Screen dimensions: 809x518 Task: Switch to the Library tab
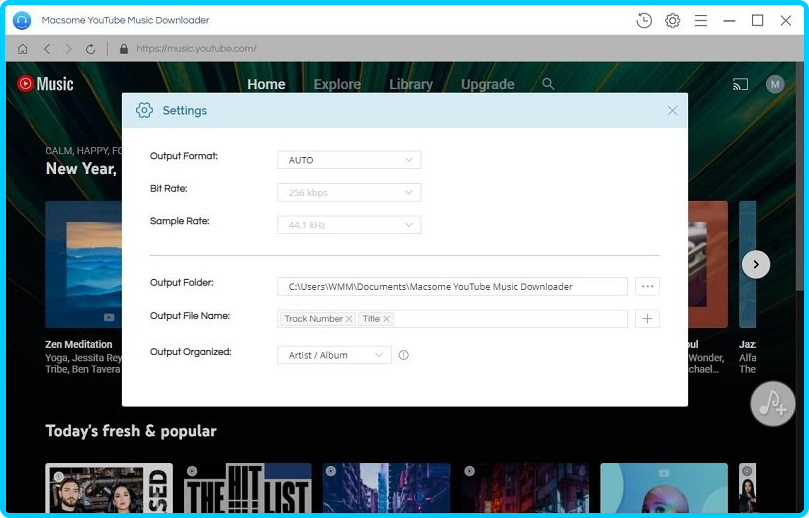(x=411, y=84)
